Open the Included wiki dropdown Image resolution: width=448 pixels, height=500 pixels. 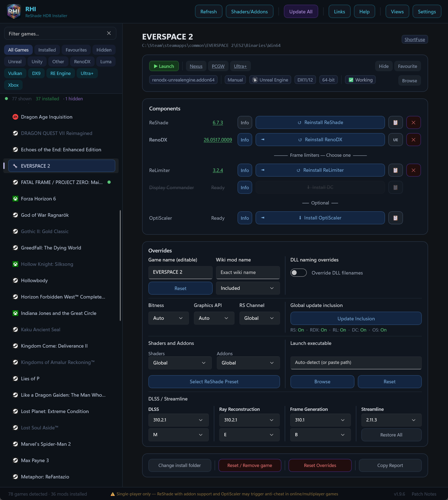248,288
